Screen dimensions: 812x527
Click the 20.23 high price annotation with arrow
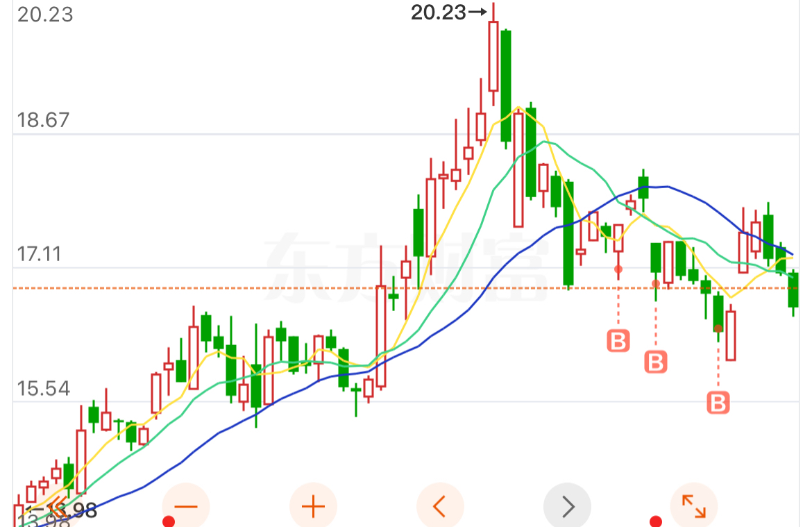point(448,12)
